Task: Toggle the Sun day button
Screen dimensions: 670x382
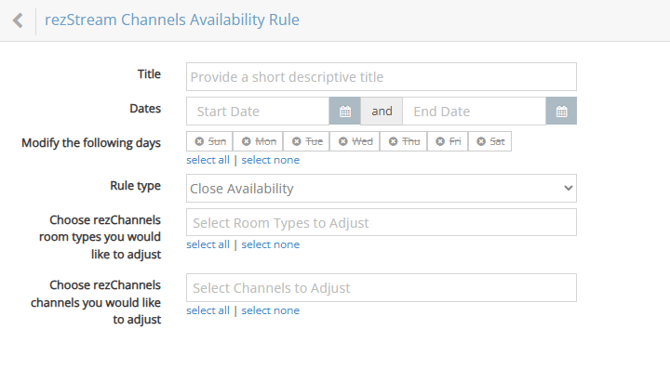Action: [x=210, y=141]
